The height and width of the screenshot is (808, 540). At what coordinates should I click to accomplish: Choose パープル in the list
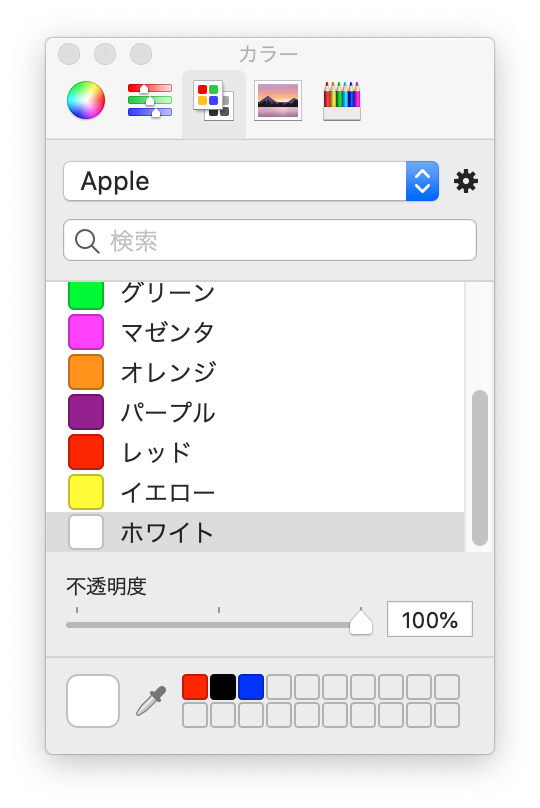[x=255, y=412]
